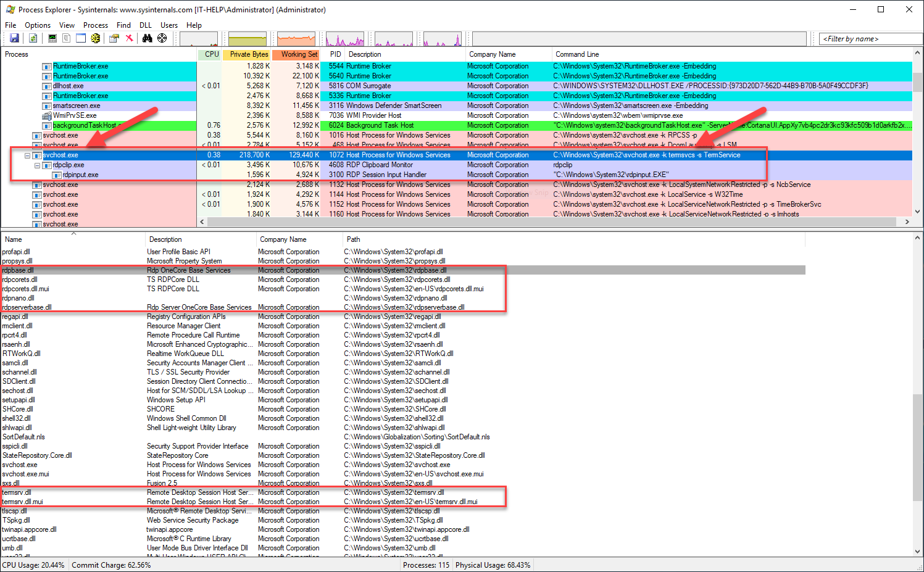Select termsrv.dll in the DLL list
The height and width of the screenshot is (572, 924).
17,492
